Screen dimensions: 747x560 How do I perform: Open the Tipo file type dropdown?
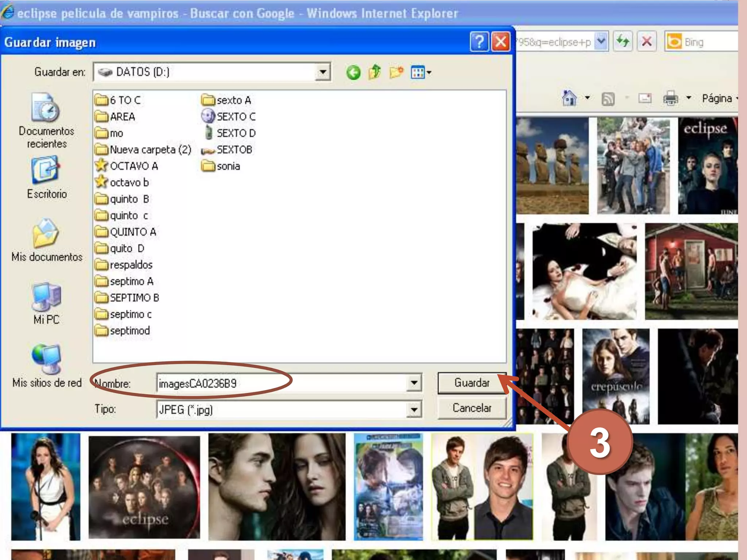tap(414, 409)
